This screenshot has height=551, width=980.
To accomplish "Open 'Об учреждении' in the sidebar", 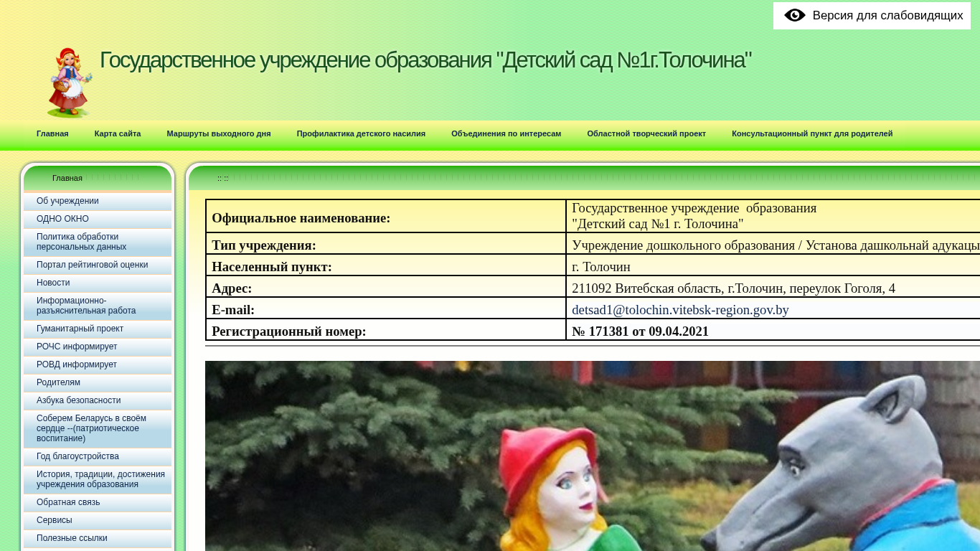I will [x=67, y=201].
